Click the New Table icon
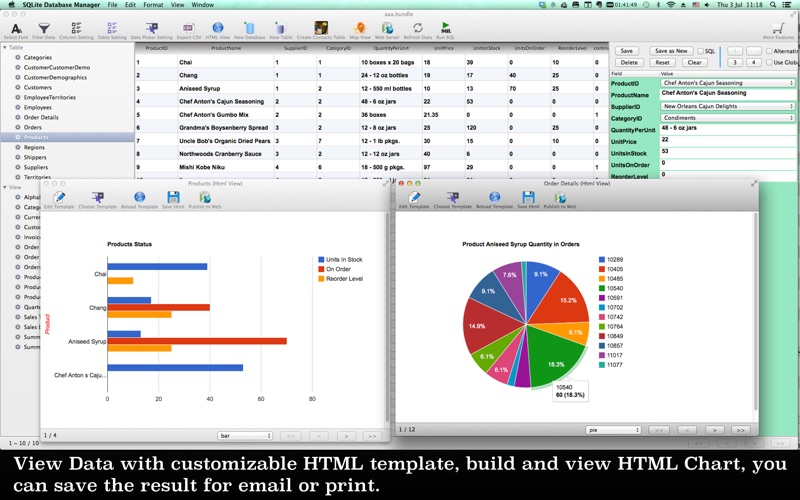Screen dimensions: 800x500 281,28
